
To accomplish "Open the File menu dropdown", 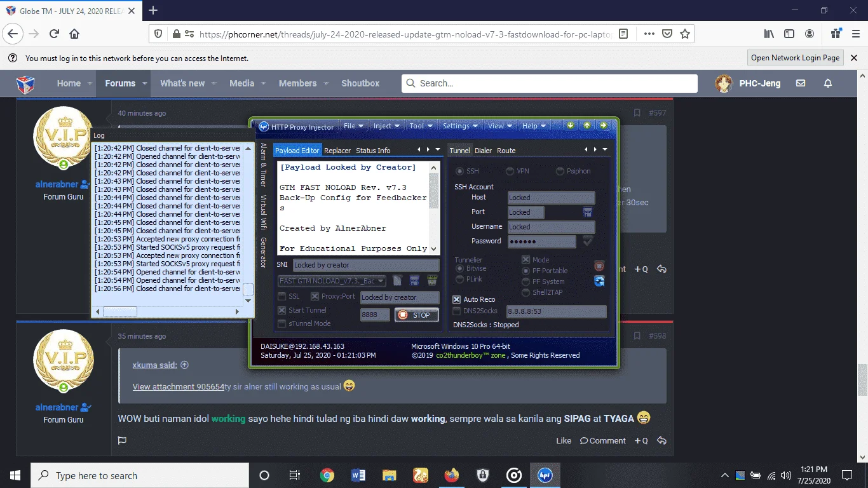I will [x=353, y=126].
